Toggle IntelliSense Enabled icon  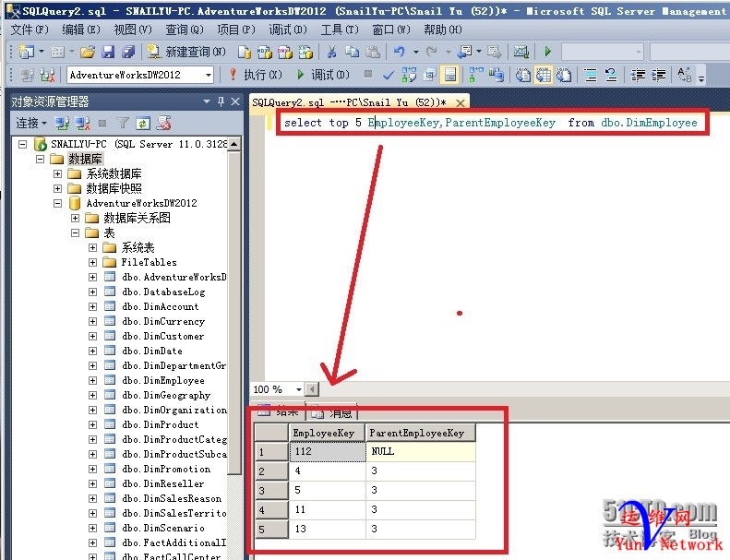[450, 75]
